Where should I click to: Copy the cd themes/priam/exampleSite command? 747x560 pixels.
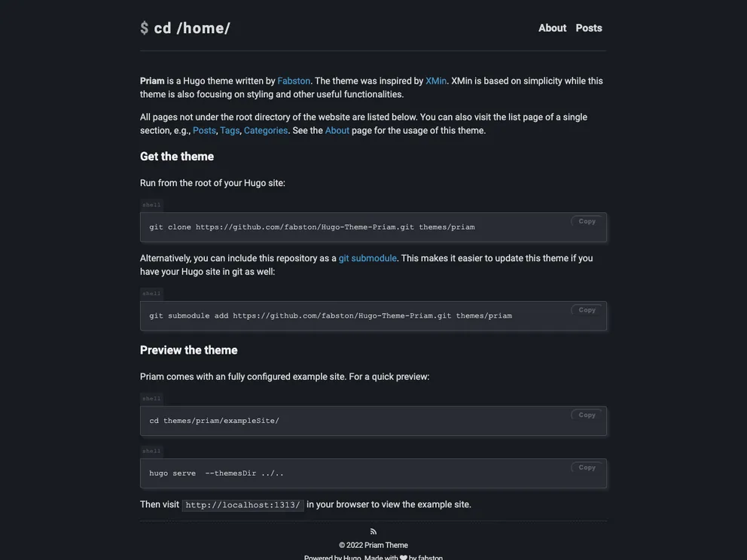point(587,415)
